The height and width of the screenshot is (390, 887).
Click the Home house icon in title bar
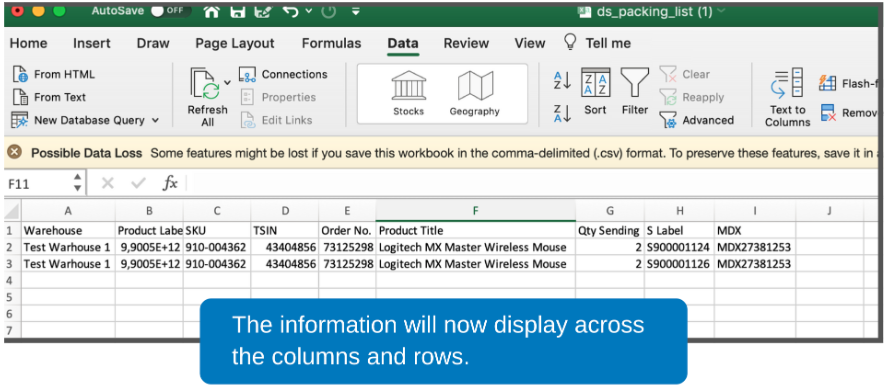(212, 11)
